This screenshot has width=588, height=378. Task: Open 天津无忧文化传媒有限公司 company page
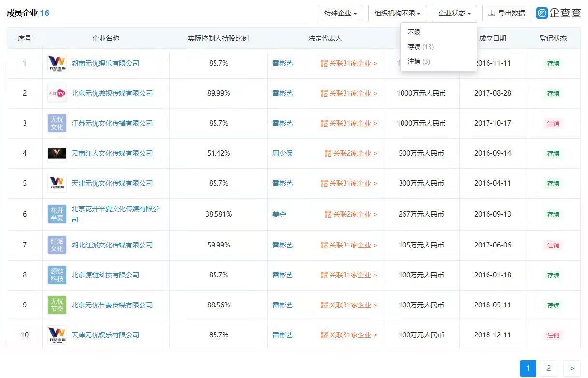[x=112, y=183]
